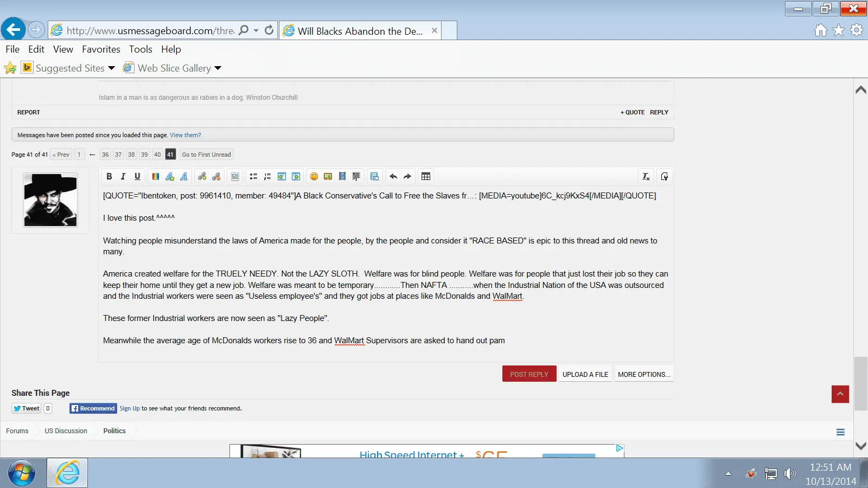The image size is (868, 488).
Task: Open the Tools menu
Action: tap(141, 49)
